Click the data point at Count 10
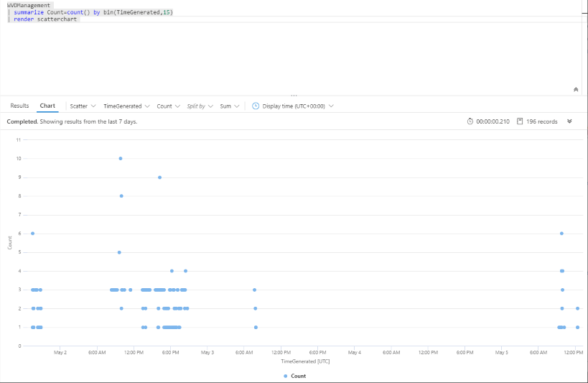The height and width of the screenshot is (383, 588). point(121,159)
